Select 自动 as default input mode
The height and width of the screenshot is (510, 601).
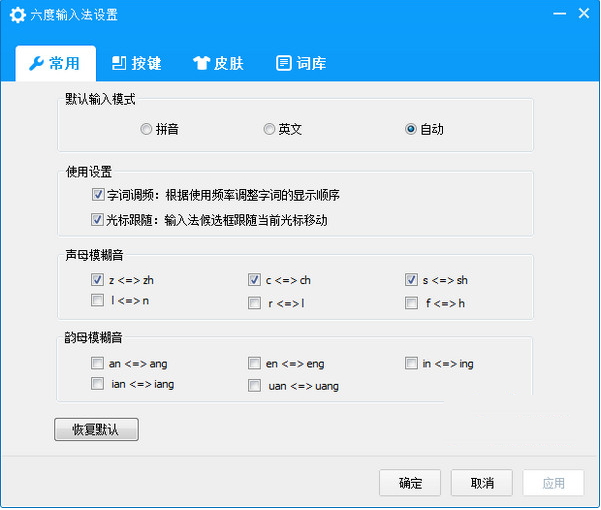[x=411, y=129]
